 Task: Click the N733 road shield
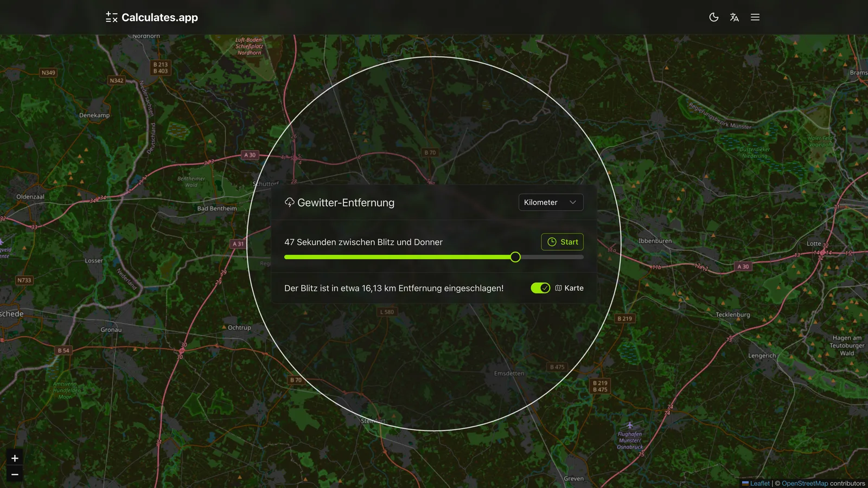click(x=24, y=280)
